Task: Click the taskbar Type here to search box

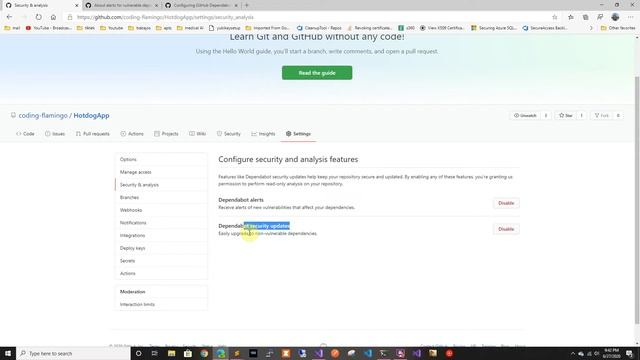Action: pos(73,353)
